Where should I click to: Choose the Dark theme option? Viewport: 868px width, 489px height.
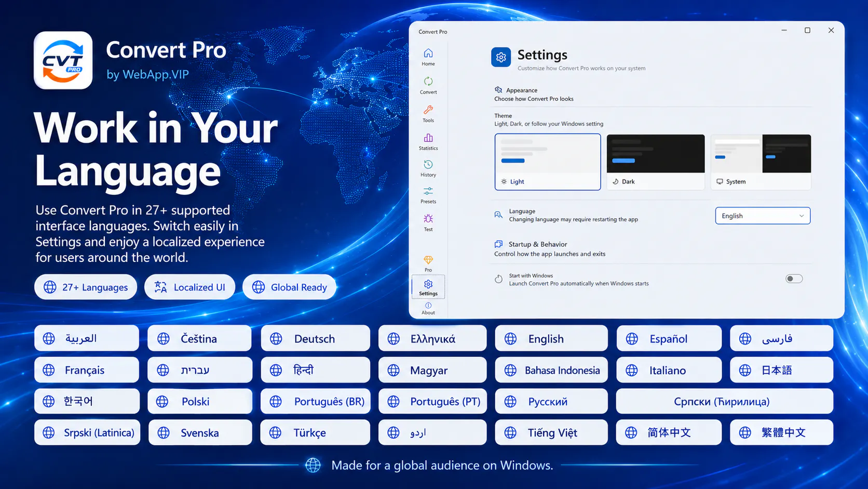tap(656, 162)
